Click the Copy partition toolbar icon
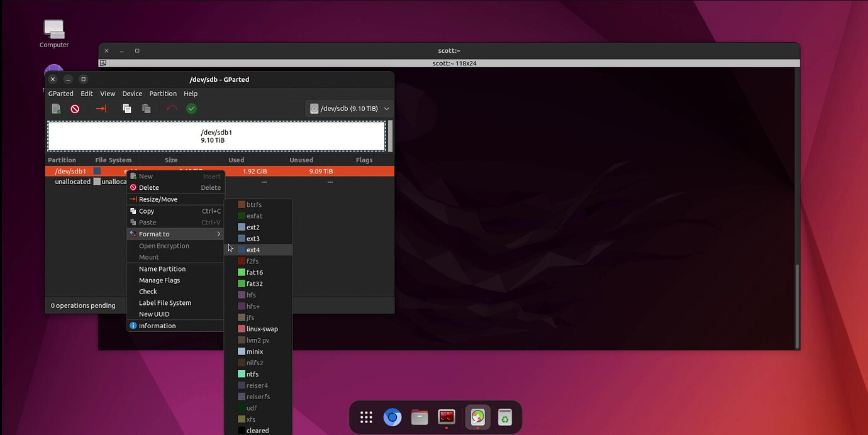Image resolution: width=868 pixels, height=435 pixels. [126, 109]
